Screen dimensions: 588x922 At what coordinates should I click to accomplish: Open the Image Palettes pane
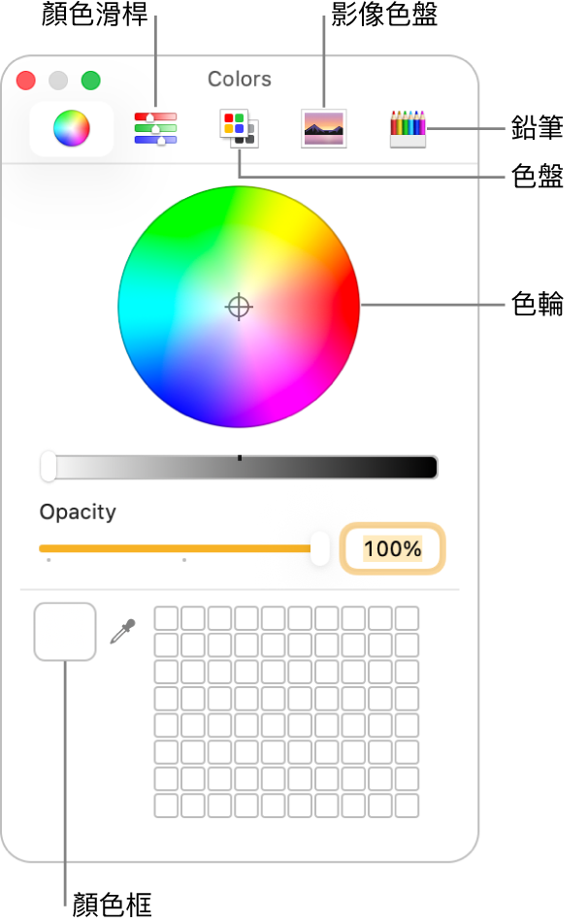323,128
